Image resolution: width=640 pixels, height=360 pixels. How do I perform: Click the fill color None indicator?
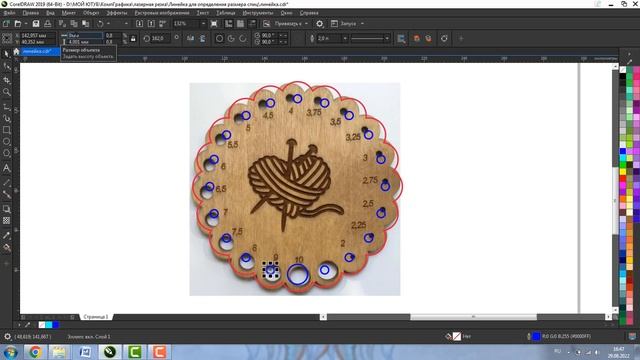point(457,336)
